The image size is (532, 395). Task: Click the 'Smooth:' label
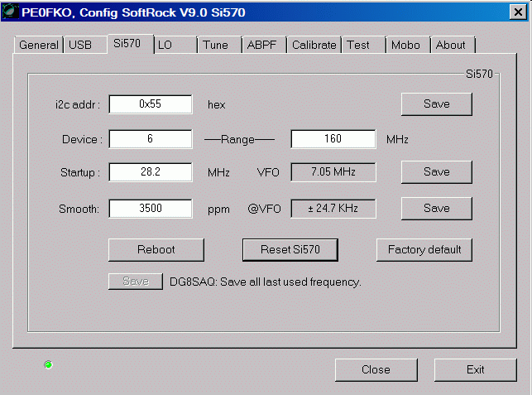(x=79, y=209)
